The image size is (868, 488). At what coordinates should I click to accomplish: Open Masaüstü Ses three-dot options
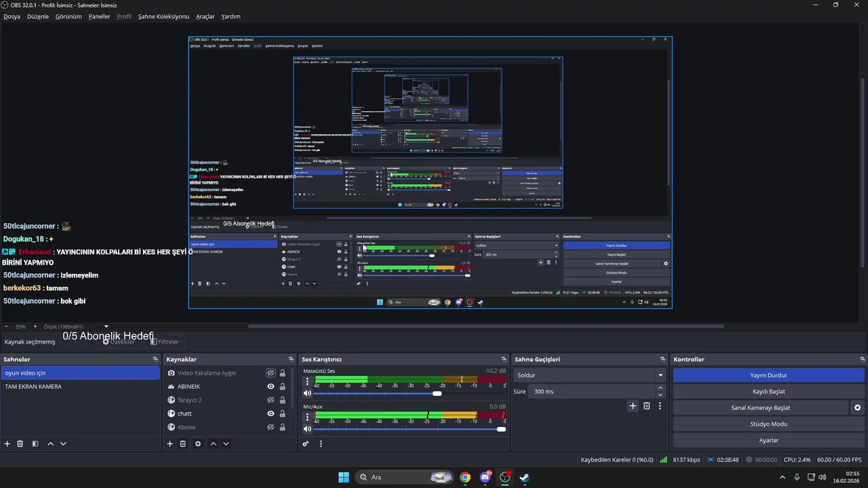307,382
